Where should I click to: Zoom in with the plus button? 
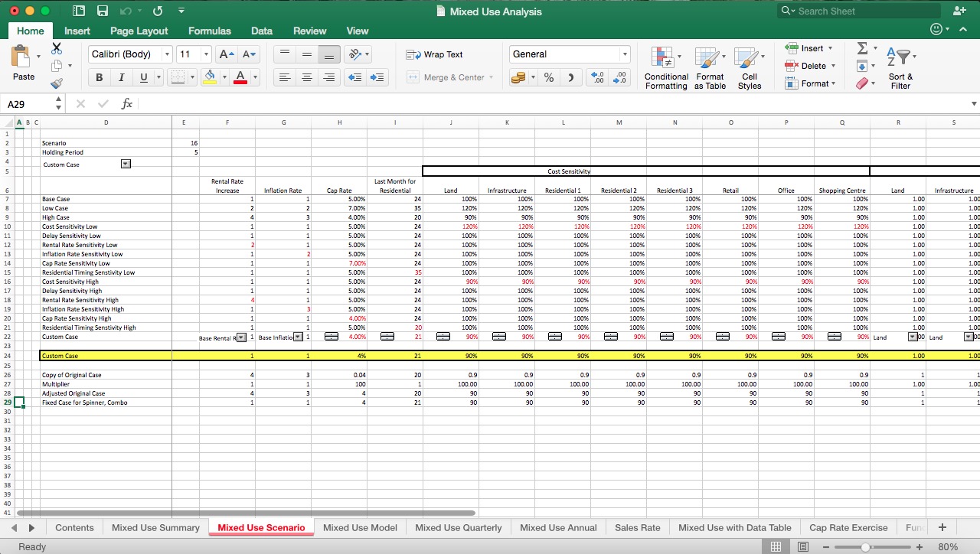[x=920, y=547]
